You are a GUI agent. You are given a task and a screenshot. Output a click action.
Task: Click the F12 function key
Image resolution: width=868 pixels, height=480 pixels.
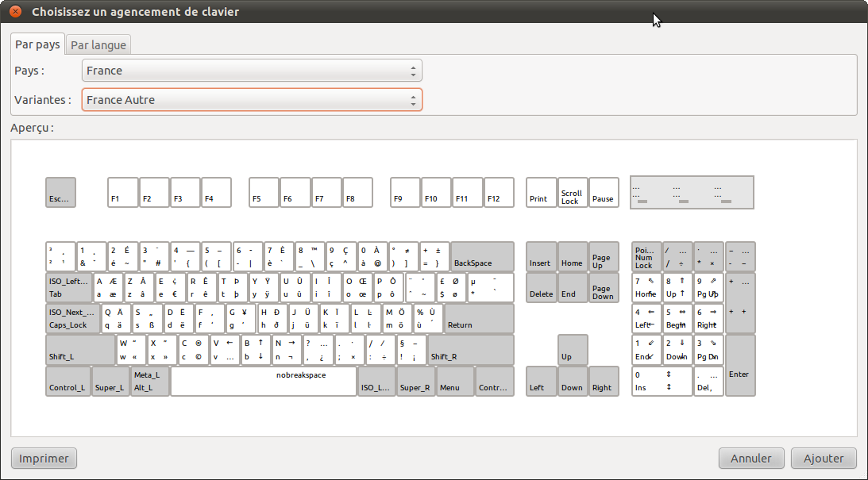tap(499, 192)
